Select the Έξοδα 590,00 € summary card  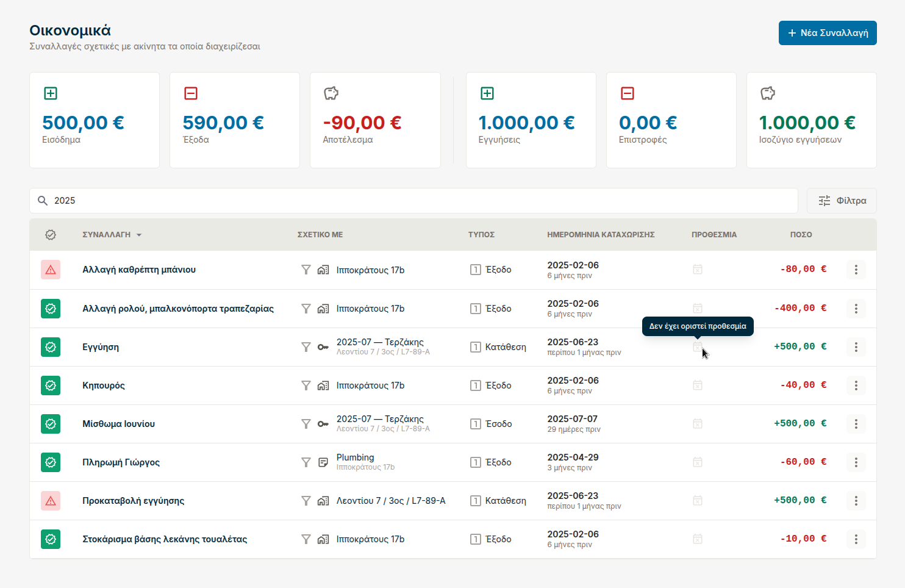point(235,120)
